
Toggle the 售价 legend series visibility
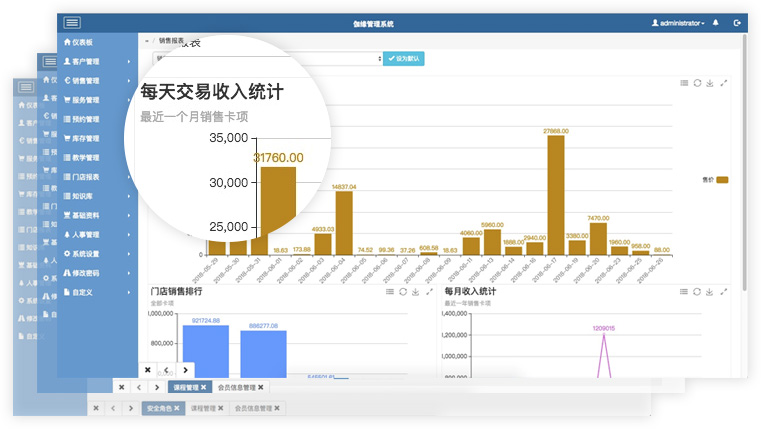pos(722,180)
